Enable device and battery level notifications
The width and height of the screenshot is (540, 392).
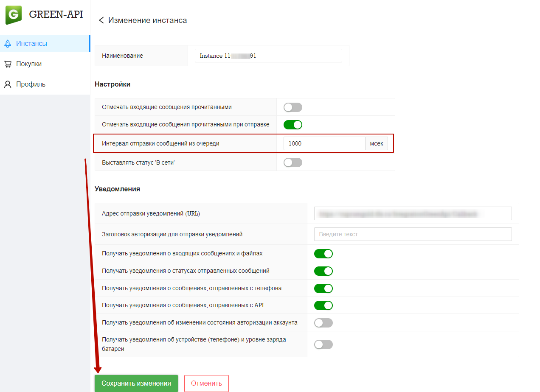pyautogui.click(x=323, y=344)
